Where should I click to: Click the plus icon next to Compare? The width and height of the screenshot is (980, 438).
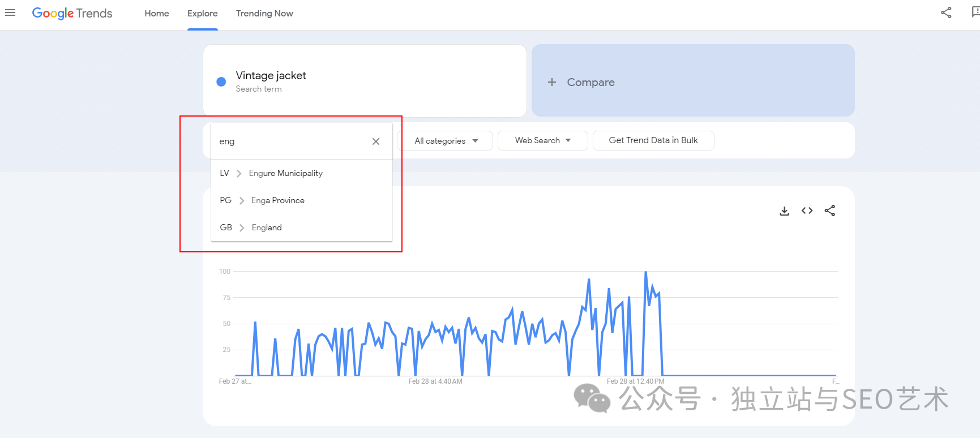(x=552, y=82)
